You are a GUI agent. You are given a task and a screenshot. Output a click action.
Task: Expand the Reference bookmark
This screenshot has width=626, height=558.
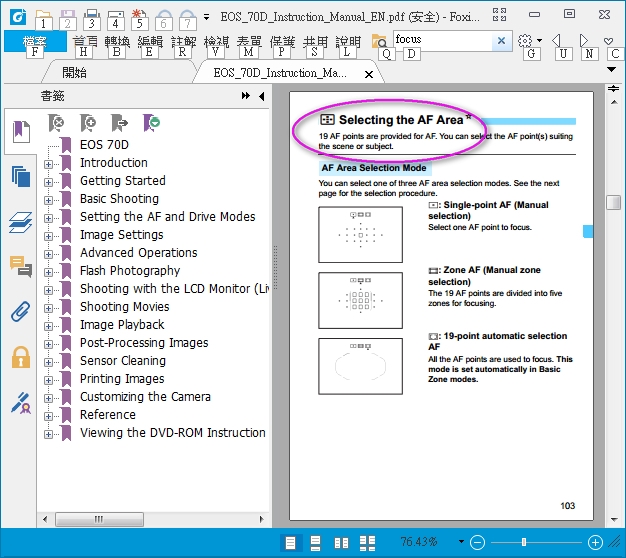pos(48,416)
